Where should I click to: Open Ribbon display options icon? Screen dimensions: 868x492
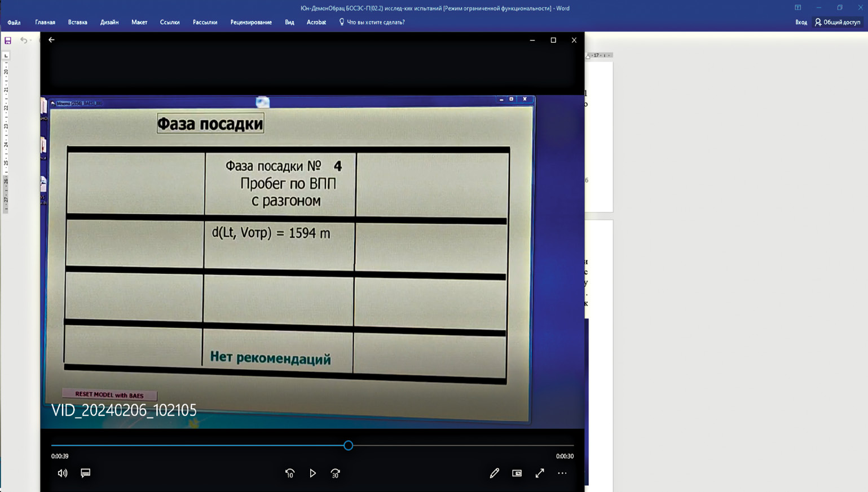coord(797,8)
